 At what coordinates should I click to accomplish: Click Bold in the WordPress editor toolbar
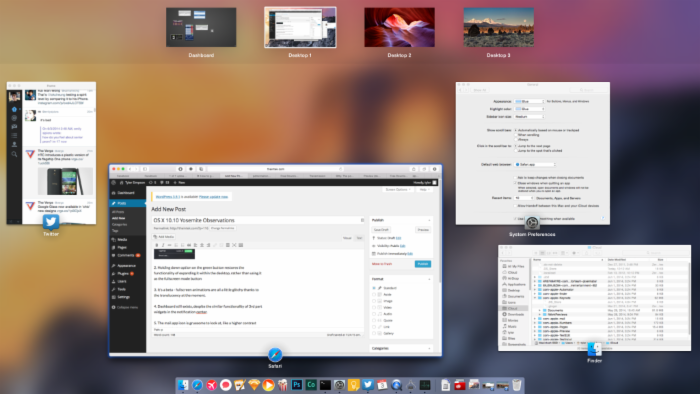click(157, 245)
